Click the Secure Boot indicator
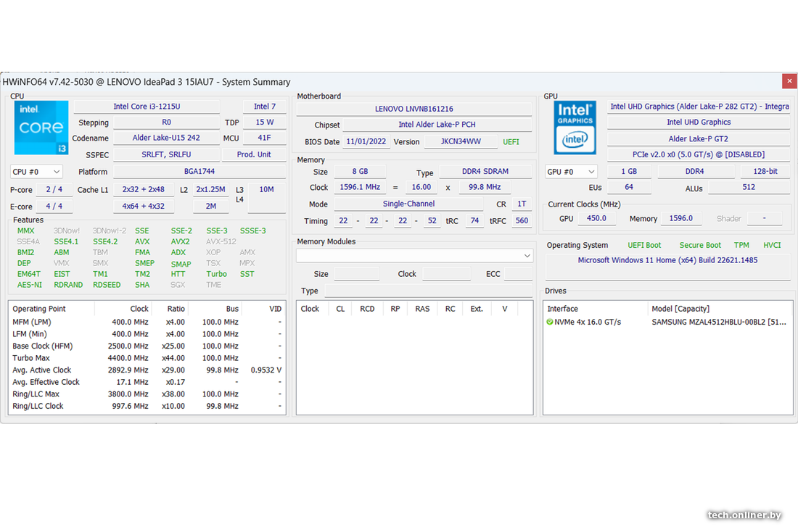 point(700,245)
